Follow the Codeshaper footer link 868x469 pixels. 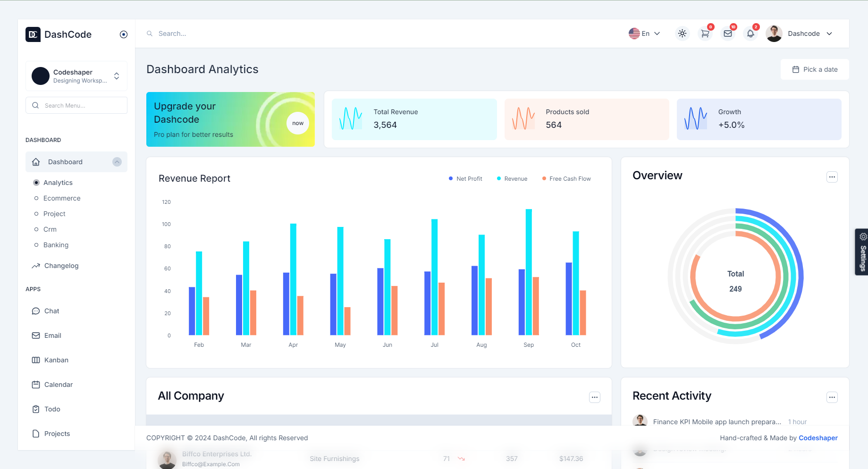[x=818, y=438]
